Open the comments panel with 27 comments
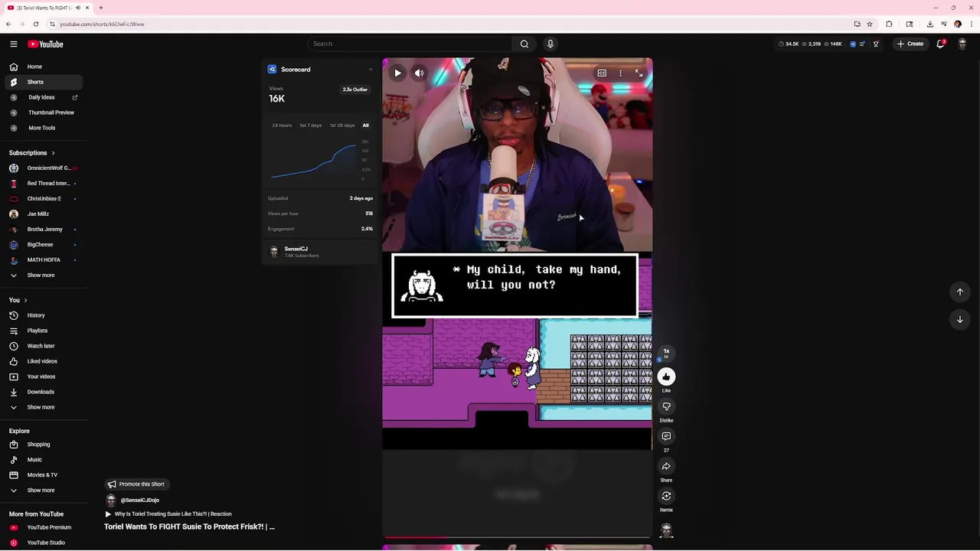This screenshot has height=551, width=980. 666,436
